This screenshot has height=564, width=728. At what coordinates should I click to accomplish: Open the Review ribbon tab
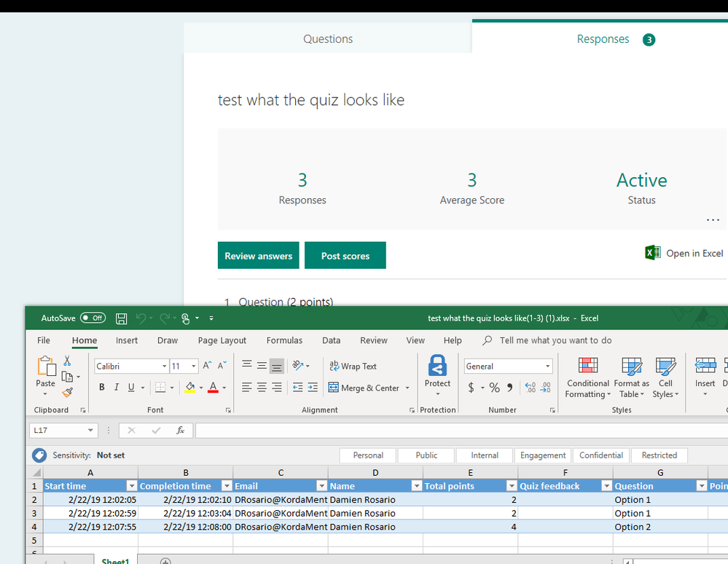374,340
